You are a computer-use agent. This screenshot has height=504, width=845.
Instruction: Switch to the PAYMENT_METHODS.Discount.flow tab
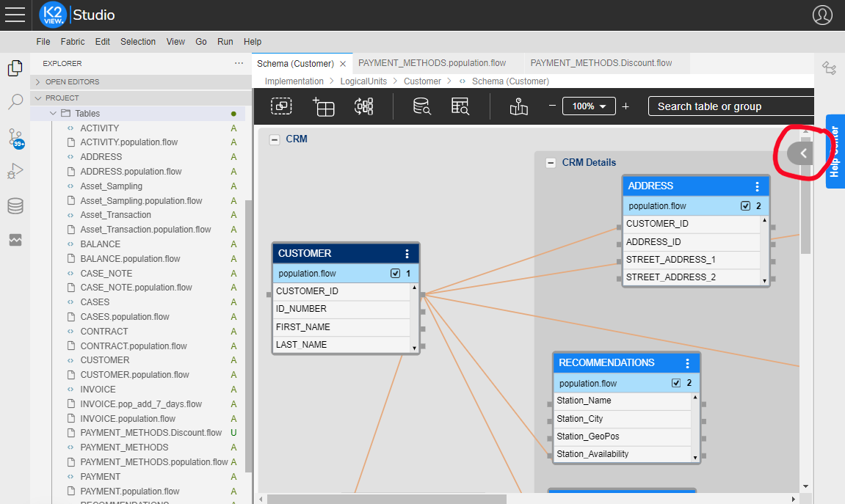[x=601, y=63]
